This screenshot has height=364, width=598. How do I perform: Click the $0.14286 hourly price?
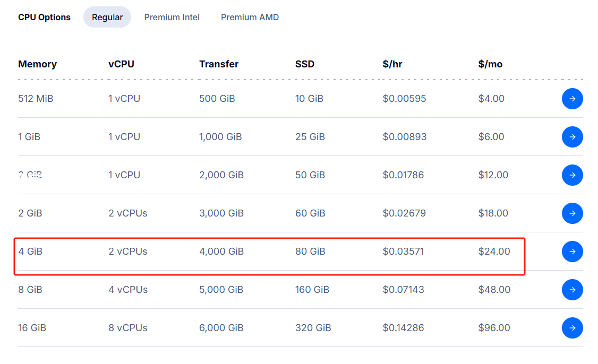click(403, 328)
